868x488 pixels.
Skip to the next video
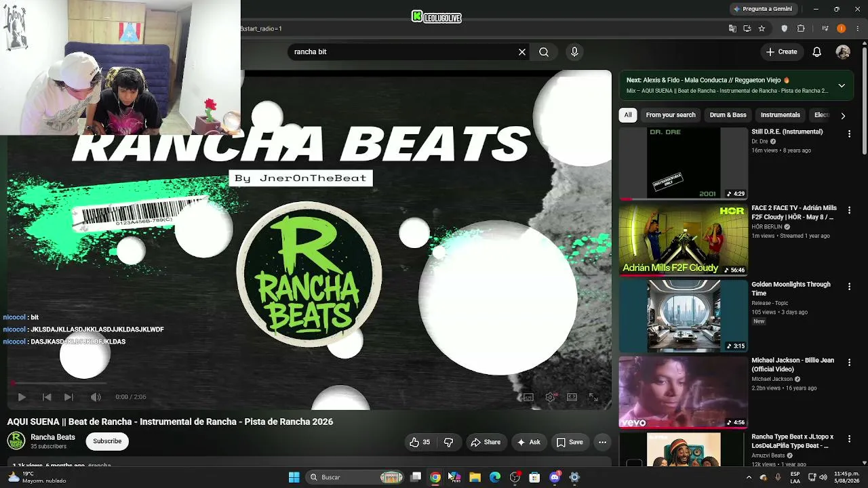(x=68, y=397)
